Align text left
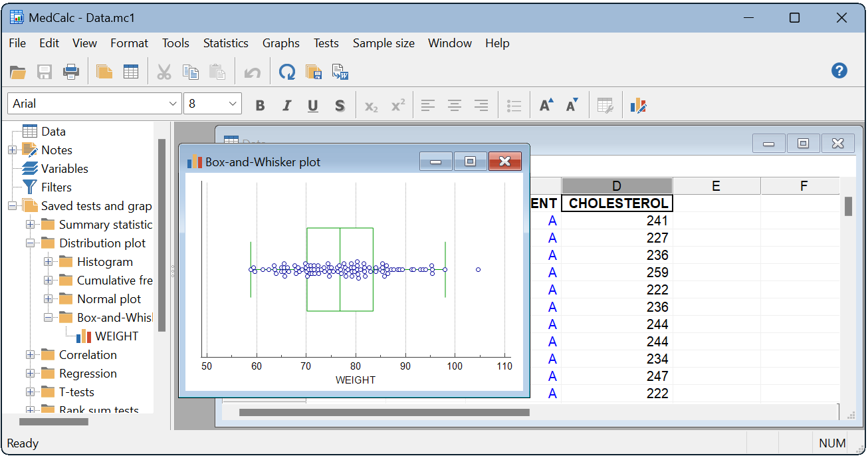868x458 pixels. (429, 106)
